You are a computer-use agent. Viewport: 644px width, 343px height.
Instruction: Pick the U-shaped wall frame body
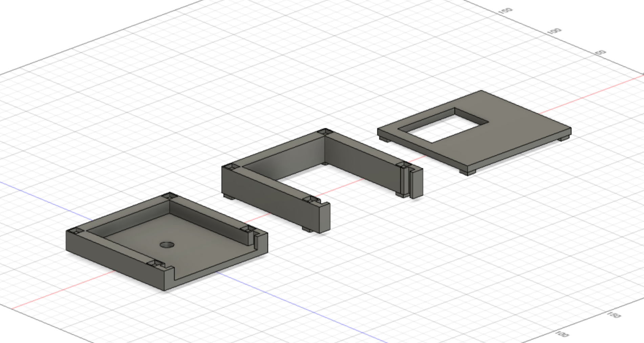[x=322, y=181]
